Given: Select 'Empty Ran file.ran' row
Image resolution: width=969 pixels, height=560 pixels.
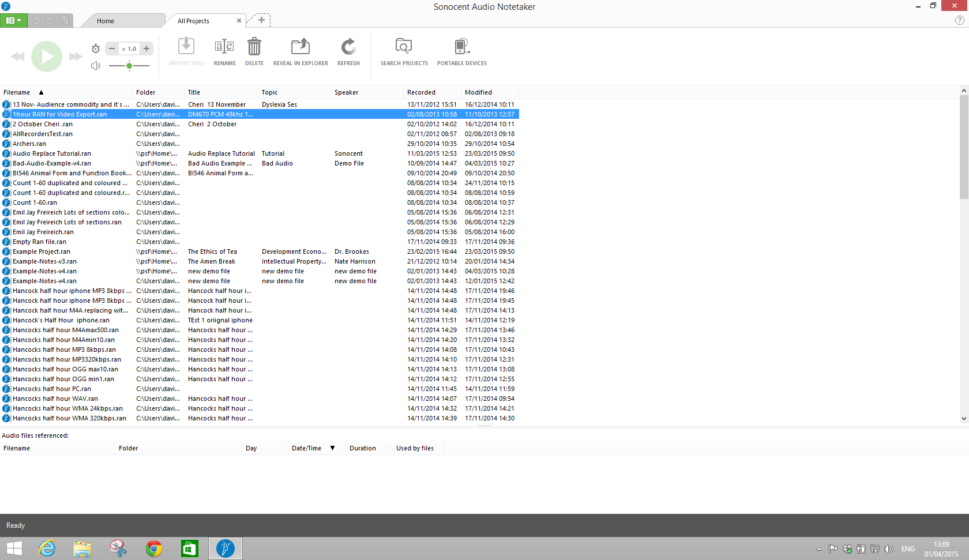Looking at the screenshot, I should (260, 242).
